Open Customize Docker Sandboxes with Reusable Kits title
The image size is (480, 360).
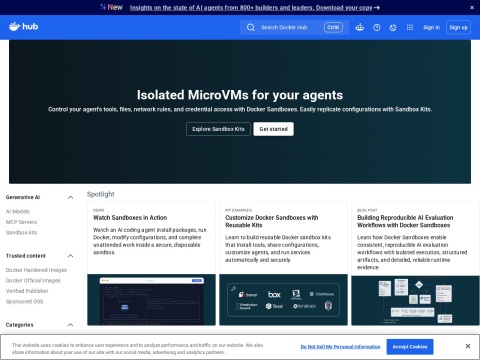[x=272, y=221]
